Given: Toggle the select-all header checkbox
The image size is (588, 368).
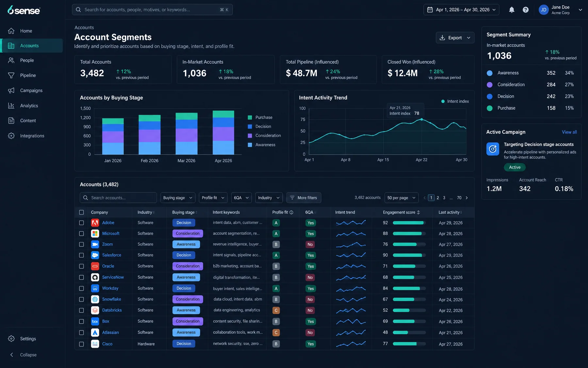Looking at the screenshot, I should (82, 212).
